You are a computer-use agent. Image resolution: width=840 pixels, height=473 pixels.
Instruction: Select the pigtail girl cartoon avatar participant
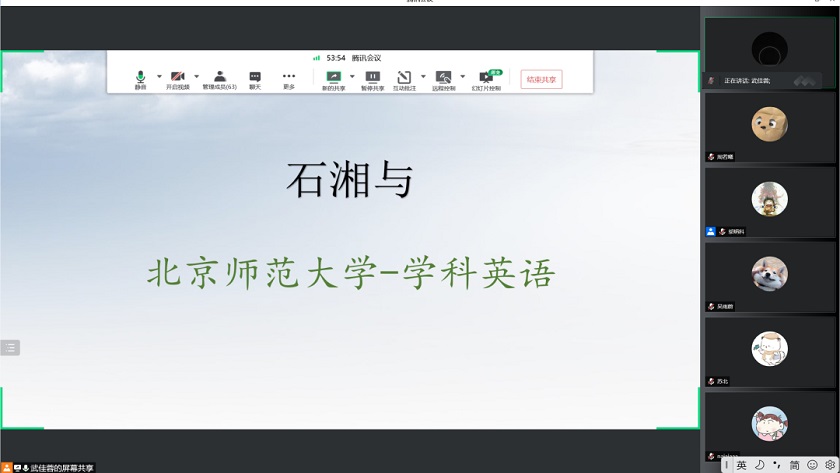[x=769, y=424]
